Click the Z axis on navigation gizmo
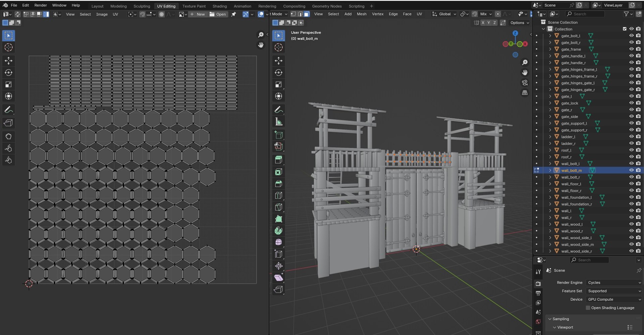 tap(515, 33)
